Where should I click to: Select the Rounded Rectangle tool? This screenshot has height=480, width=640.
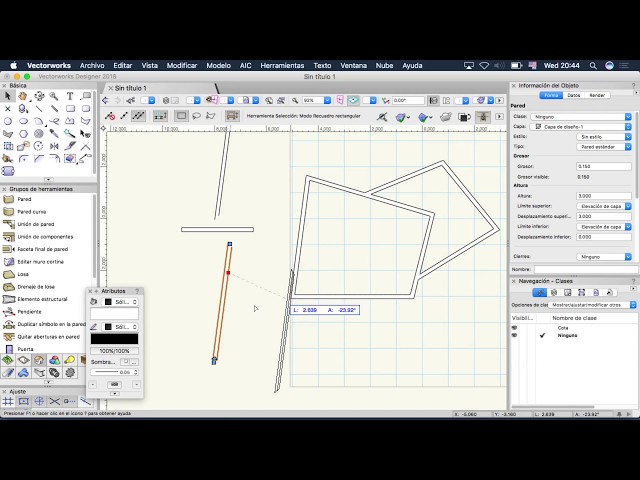click(x=86, y=109)
